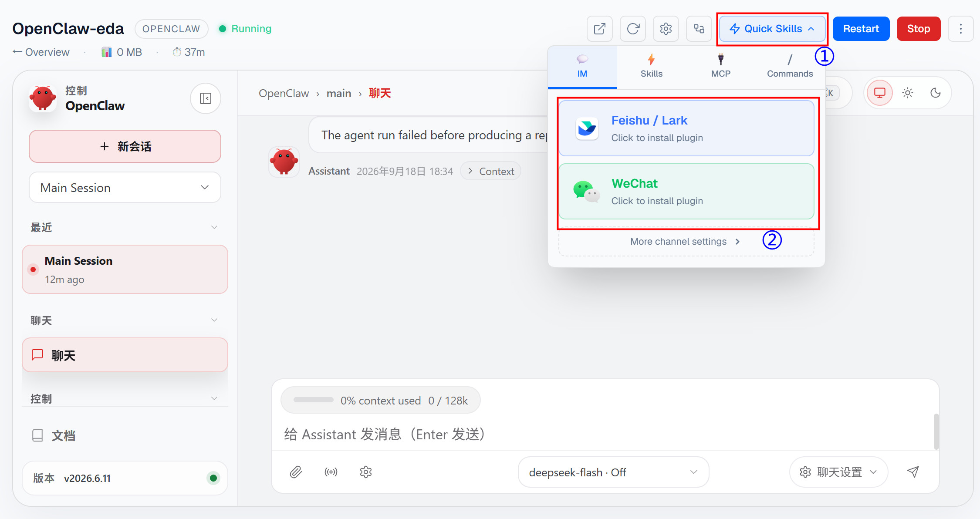This screenshot has width=980, height=519.
Task: Collapse the 最近 section
Action: point(125,227)
